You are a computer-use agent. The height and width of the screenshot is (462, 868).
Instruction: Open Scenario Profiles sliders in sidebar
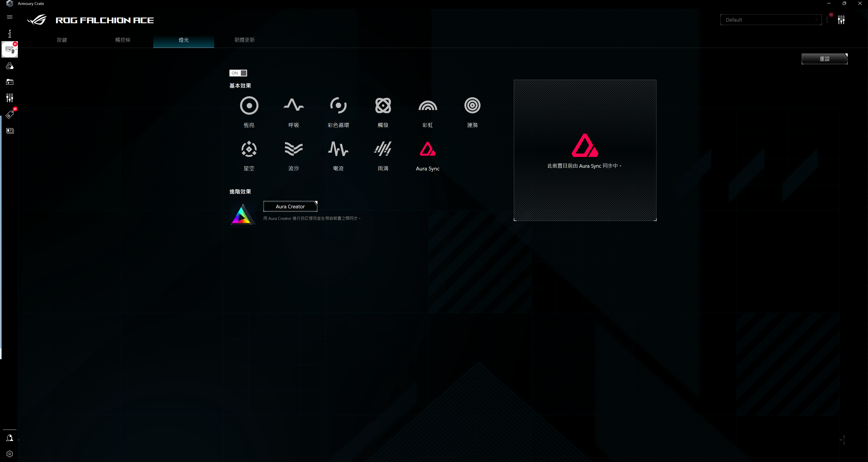click(10, 98)
